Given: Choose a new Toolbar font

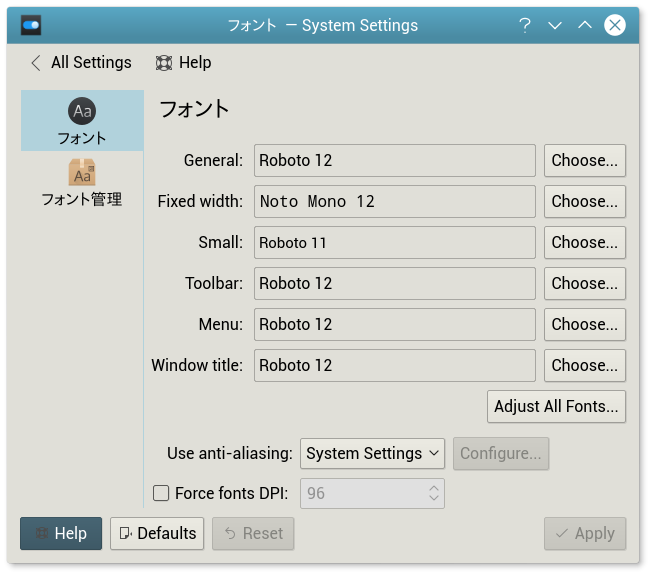Looking at the screenshot, I should pyautogui.click(x=585, y=283).
